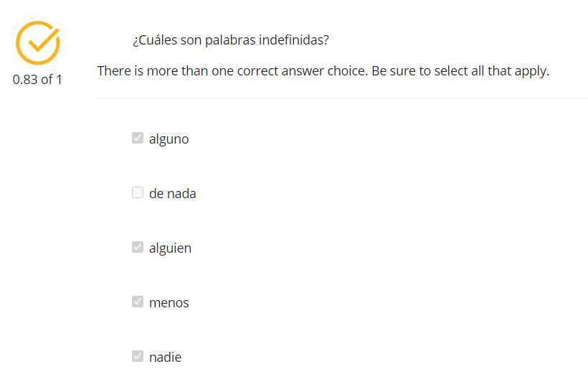
Task: Check the de nada checkbox
Action: pos(138,192)
